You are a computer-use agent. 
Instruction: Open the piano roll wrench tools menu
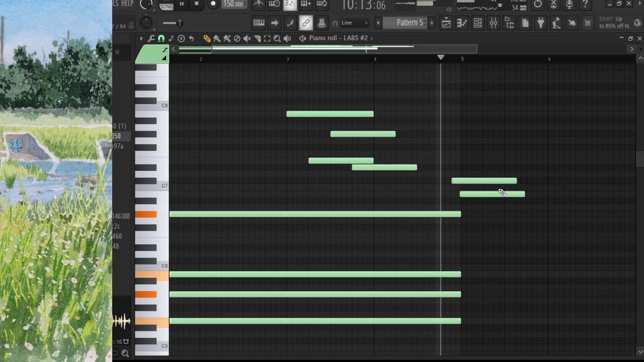(x=151, y=38)
